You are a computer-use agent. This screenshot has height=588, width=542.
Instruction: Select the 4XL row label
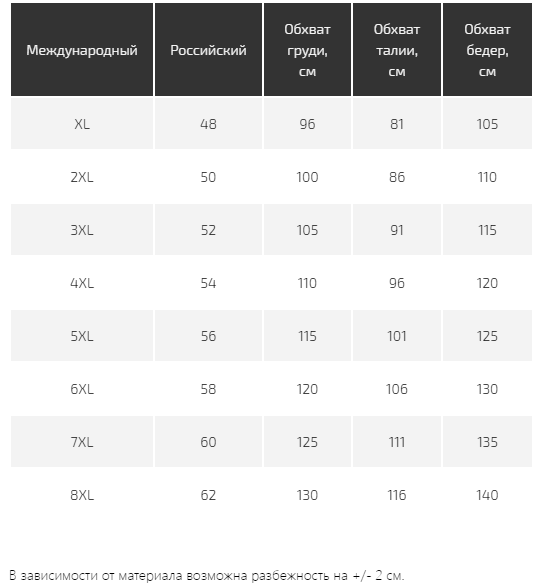[82, 283]
